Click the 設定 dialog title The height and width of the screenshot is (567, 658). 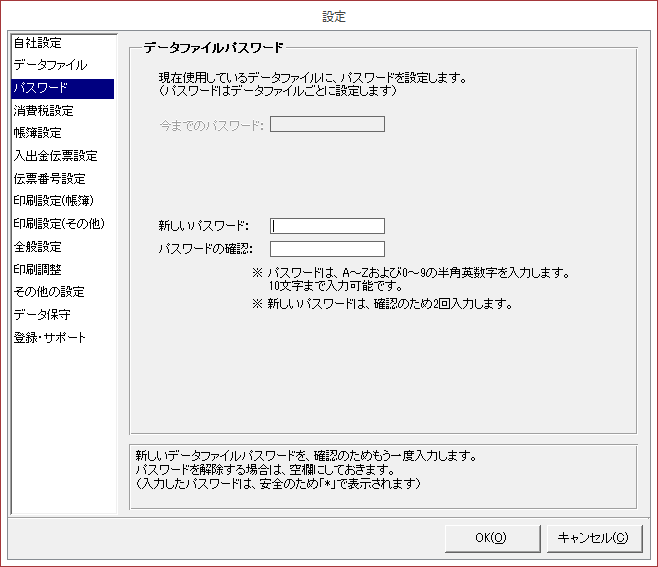click(x=334, y=17)
